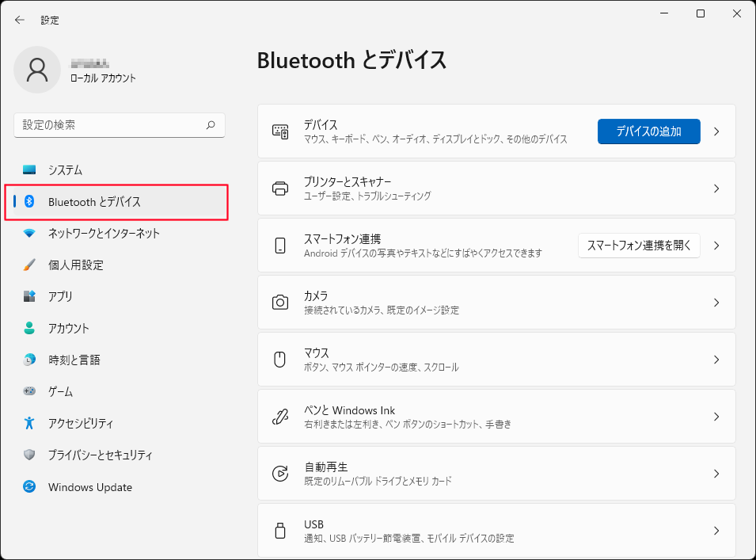Expand the 自動再生 row chevron
Image resolution: width=756 pixels, height=560 pixels.
[716, 473]
